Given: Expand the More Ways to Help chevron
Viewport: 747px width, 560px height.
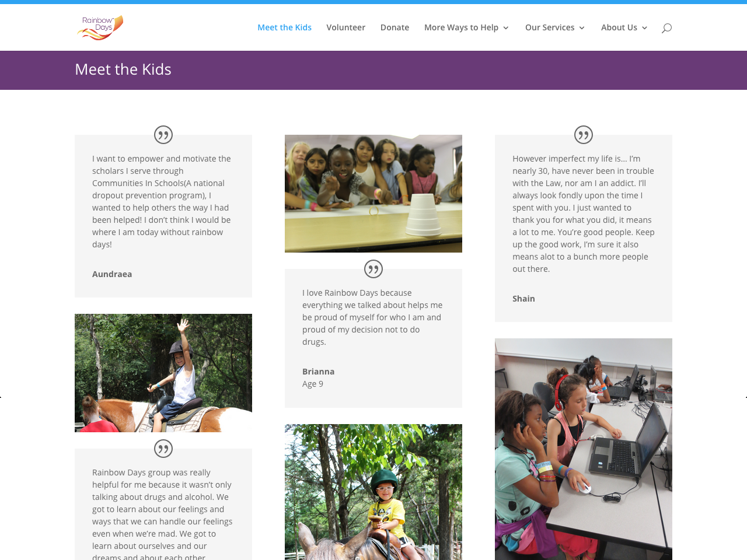Looking at the screenshot, I should click(x=505, y=28).
